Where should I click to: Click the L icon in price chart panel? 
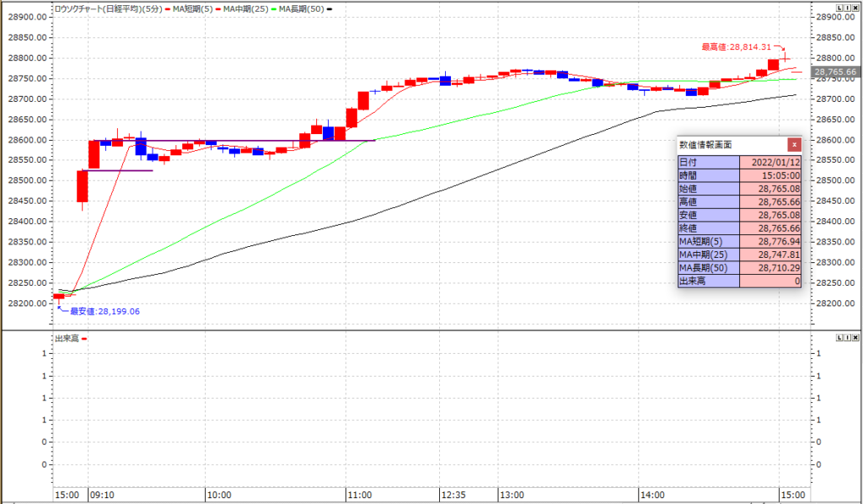click(839, 7)
